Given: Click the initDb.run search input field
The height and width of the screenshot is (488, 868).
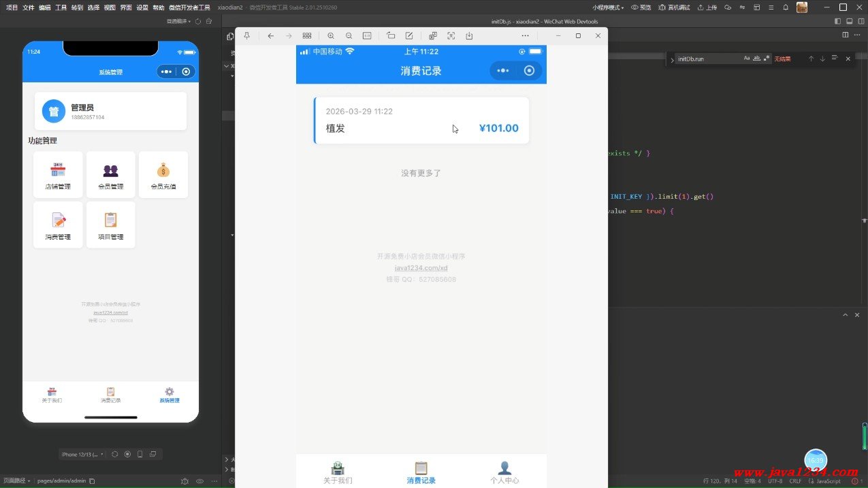Looking at the screenshot, I should coord(708,59).
